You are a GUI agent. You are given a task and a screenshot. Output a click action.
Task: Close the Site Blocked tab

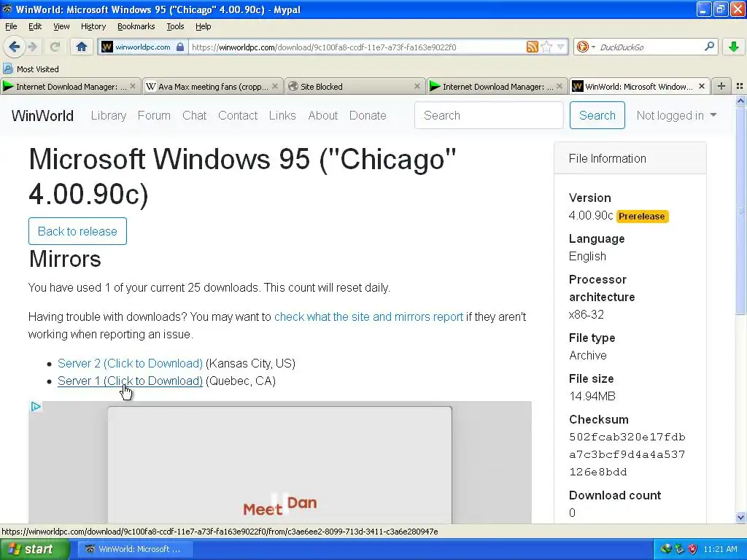pos(417,86)
